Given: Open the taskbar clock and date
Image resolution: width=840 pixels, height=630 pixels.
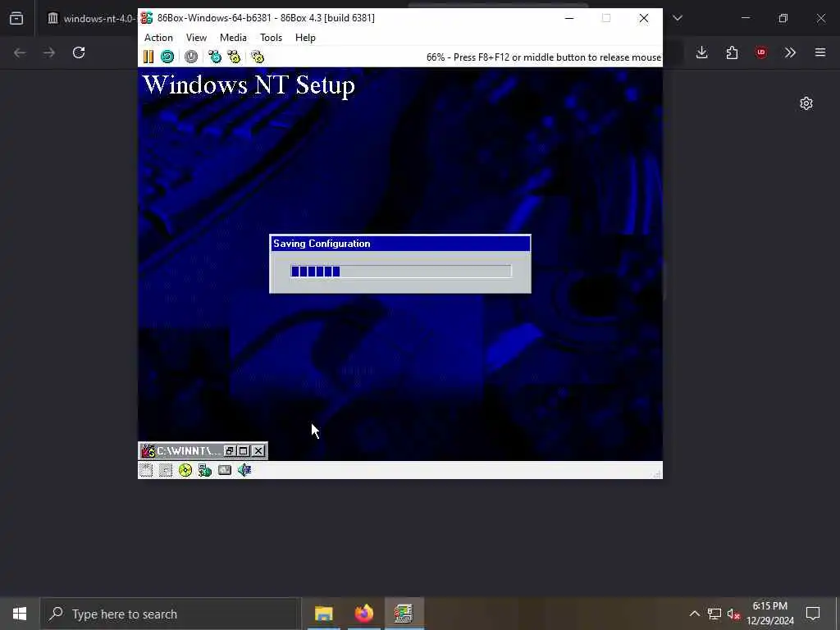Looking at the screenshot, I should [x=770, y=614].
